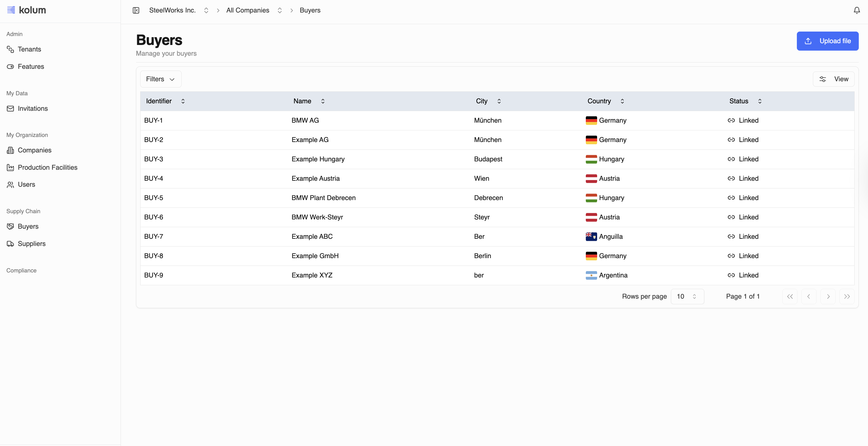
Task: Click the Anguilla flag icon
Action: pos(591,237)
